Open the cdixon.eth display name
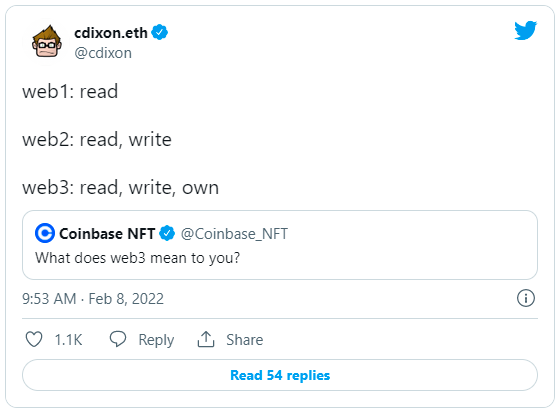 click(x=111, y=33)
